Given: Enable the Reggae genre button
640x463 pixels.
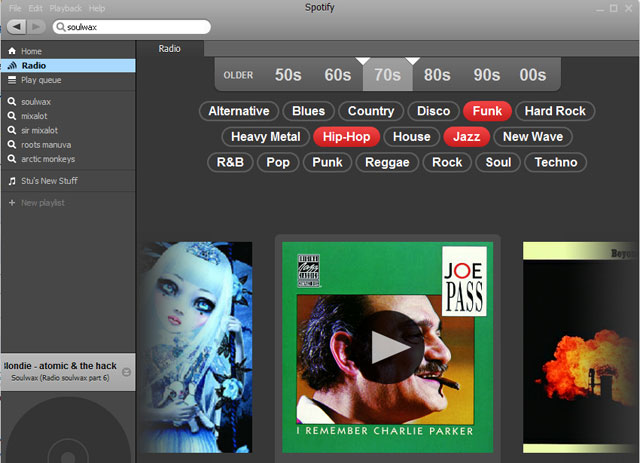Looking at the screenshot, I should 387,162.
